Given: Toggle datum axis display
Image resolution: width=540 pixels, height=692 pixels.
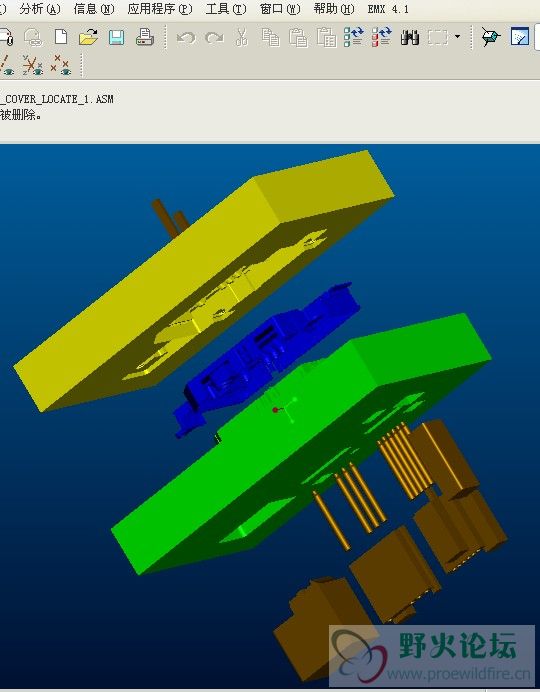Looking at the screenshot, I should tap(6, 65).
